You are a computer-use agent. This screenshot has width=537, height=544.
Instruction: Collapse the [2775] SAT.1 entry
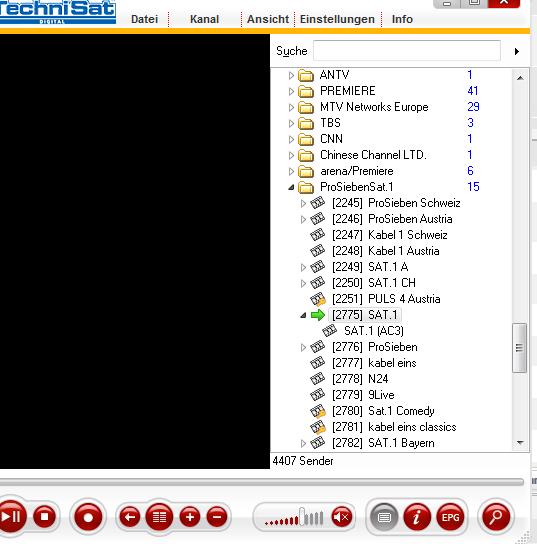coord(303,315)
